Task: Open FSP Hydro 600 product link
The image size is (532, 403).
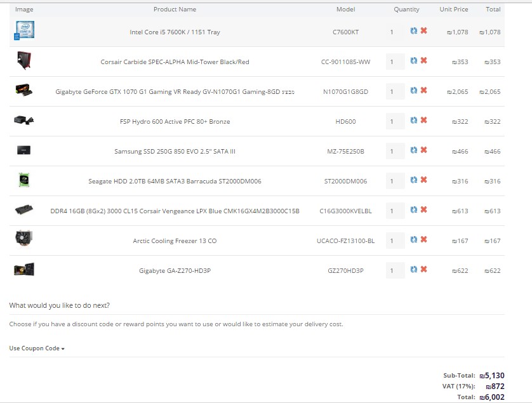Action: [x=175, y=122]
